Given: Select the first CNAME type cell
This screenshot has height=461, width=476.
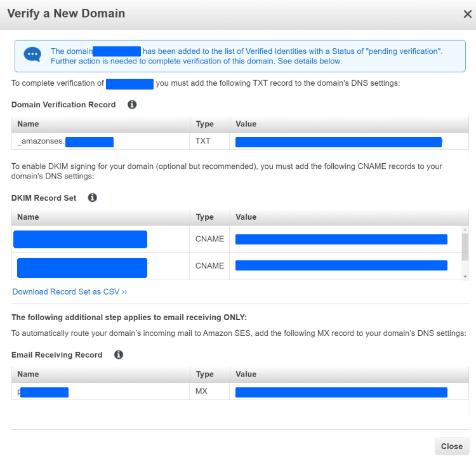Looking at the screenshot, I should [x=209, y=239].
